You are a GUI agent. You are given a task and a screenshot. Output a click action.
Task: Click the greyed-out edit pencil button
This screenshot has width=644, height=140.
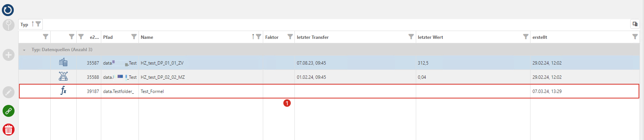tap(9, 92)
